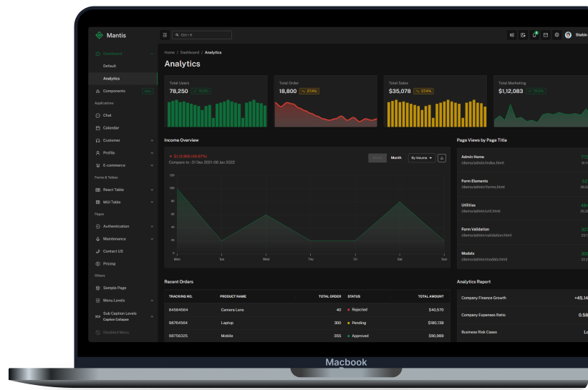
Task: Expand the E-commerce sidebar menu
Action: click(114, 165)
